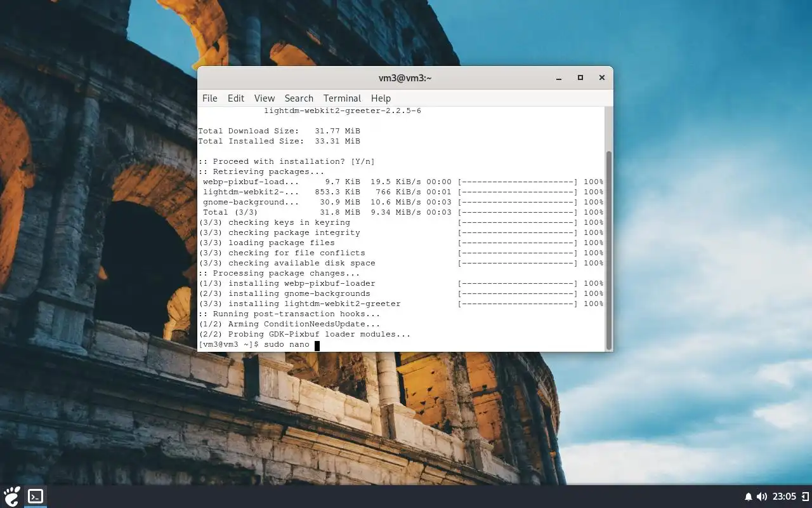This screenshot has width=812, height=508.
Task: Click progress bar of 'lightdm-webkit2-...' download row
Action: pos(518,192)
